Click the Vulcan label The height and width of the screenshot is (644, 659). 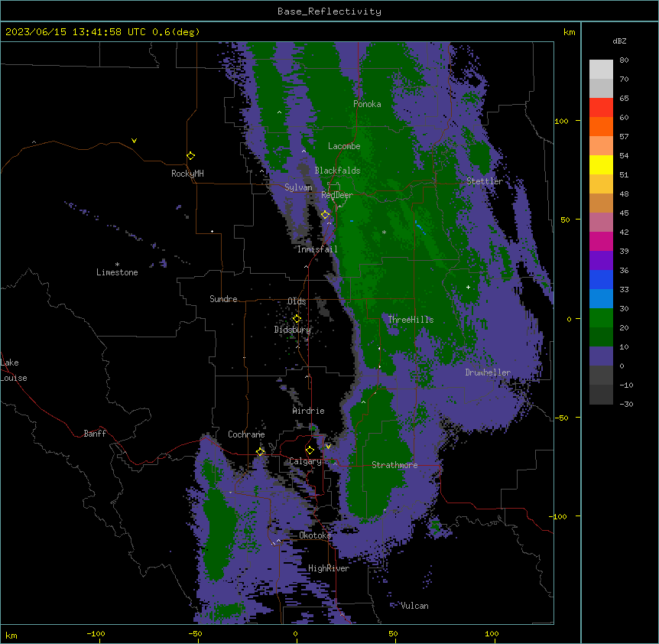point(414,606)
